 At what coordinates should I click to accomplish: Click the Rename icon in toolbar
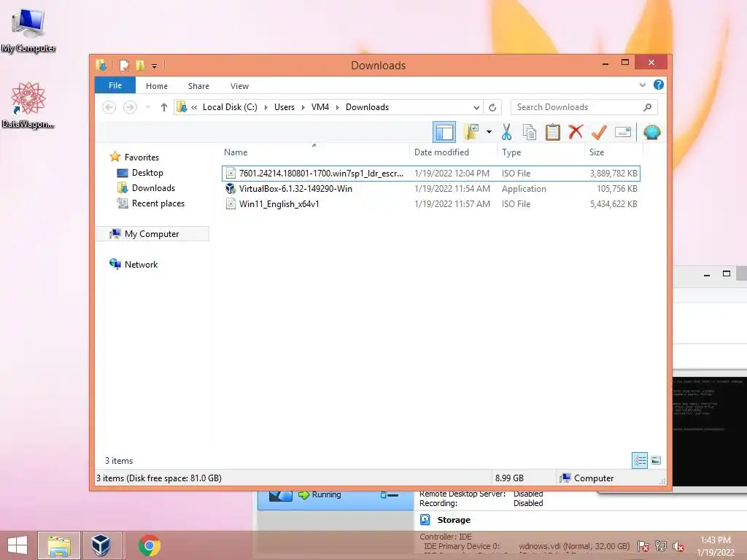tap(623, 132)
